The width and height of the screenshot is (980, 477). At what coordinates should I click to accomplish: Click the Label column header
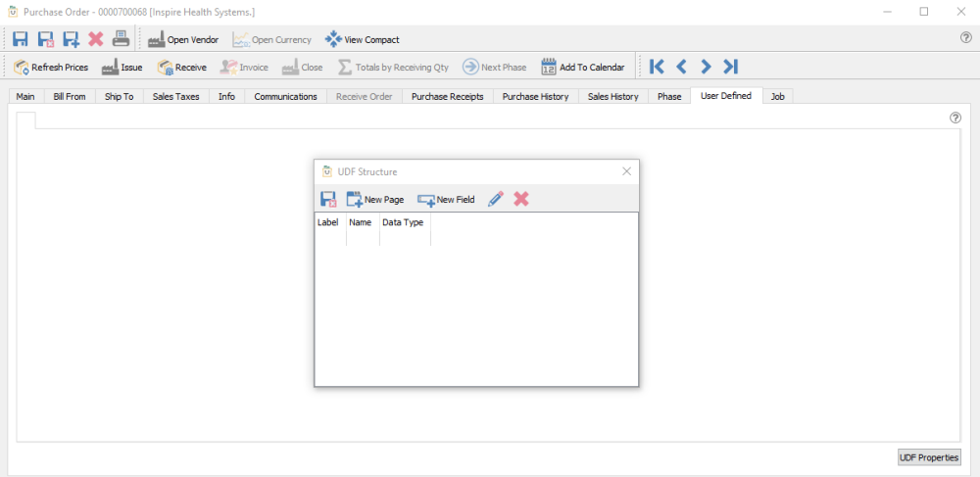330,222
